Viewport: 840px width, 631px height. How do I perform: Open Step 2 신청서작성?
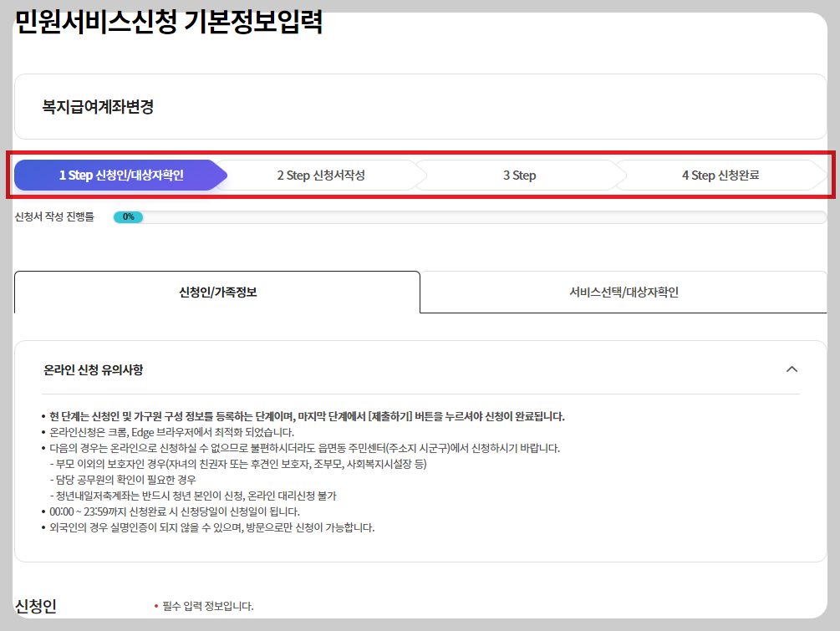click(322, 176)
